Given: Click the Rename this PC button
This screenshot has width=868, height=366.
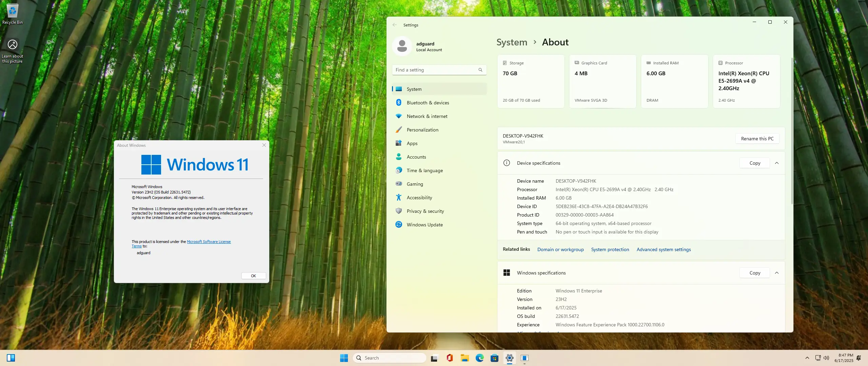Looking at the screenshot, I should point(757,139).
